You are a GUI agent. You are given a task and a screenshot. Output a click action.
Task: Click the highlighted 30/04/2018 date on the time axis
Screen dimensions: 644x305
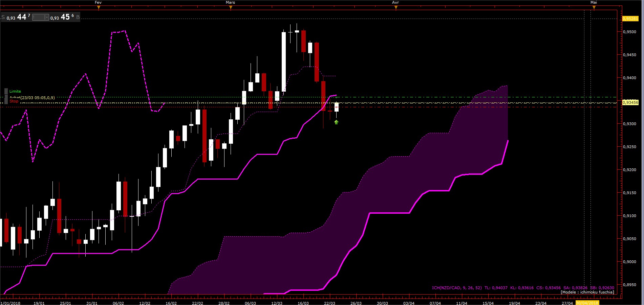587,303
